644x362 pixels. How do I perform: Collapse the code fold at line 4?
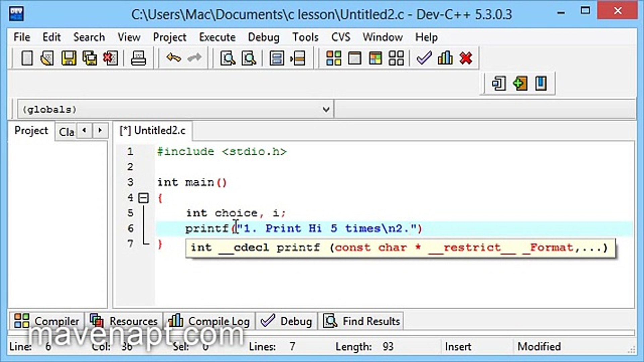click(x=144, y=198)
